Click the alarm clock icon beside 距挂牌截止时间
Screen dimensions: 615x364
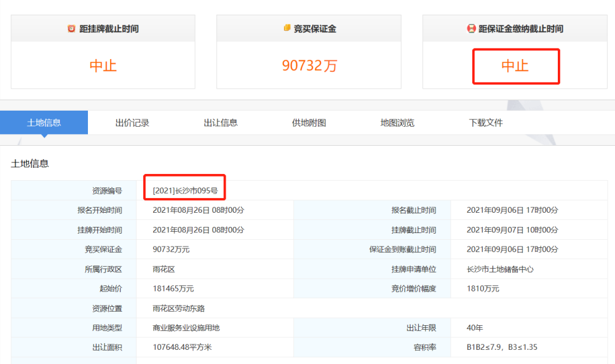pos(71,29)
